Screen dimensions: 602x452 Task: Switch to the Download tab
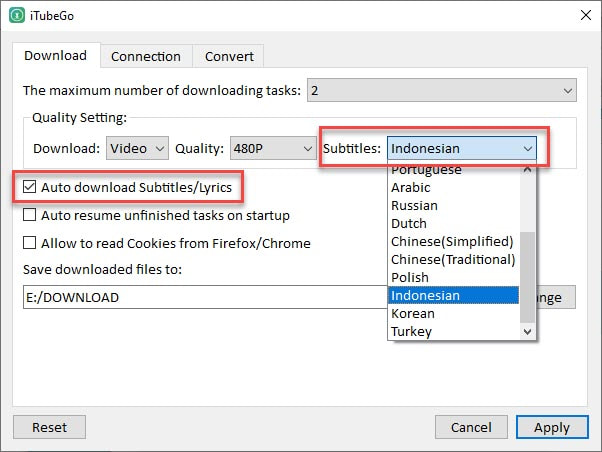click(56, 56)
